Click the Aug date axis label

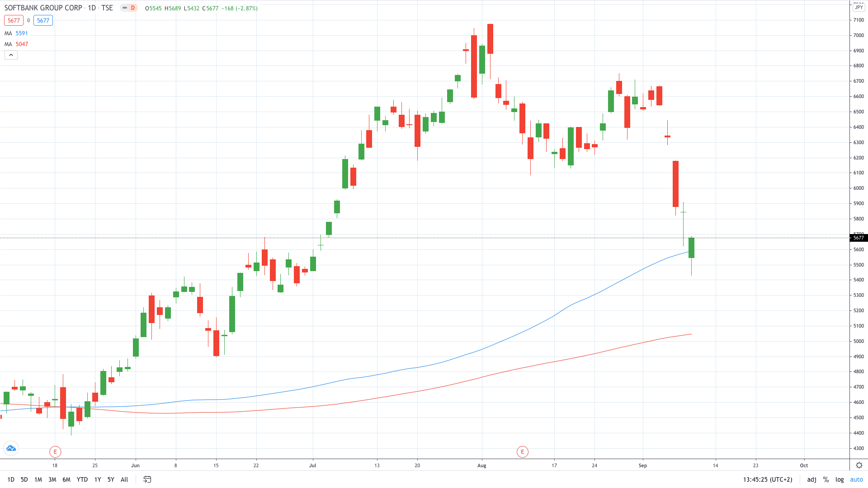tap(482, 465)
